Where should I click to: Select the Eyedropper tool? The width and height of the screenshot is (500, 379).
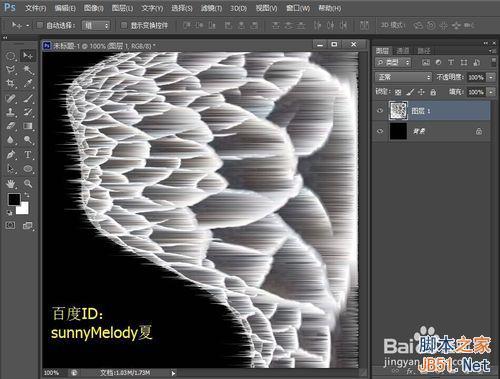tap(28, 83)
